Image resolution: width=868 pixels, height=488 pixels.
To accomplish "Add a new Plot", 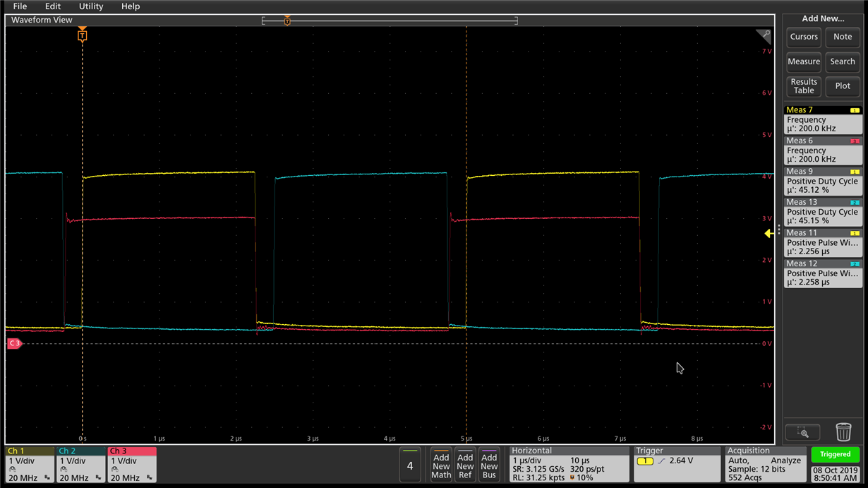I will (x=843, y=86).
